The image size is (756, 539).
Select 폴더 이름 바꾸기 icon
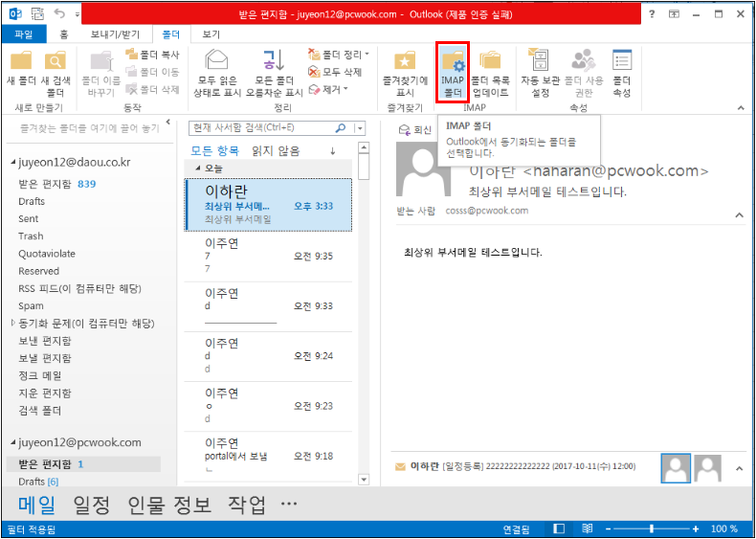click(x=101, y=73)
